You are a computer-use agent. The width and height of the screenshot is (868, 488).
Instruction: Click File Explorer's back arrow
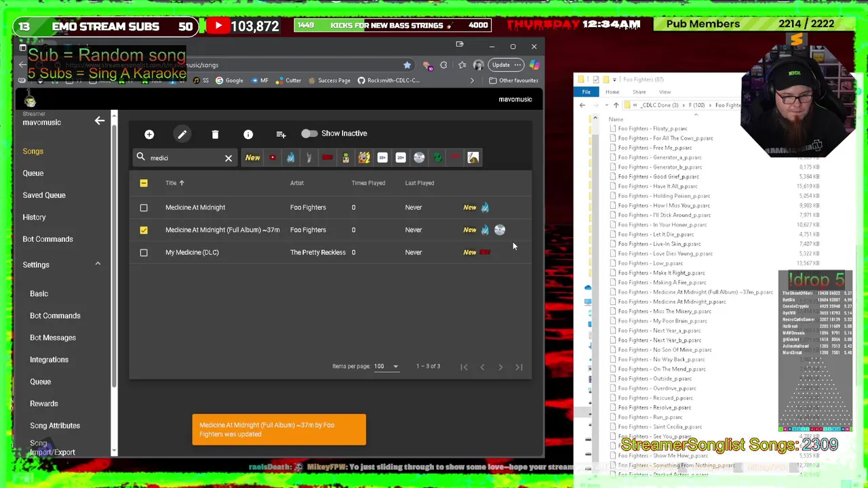point(583,105)
